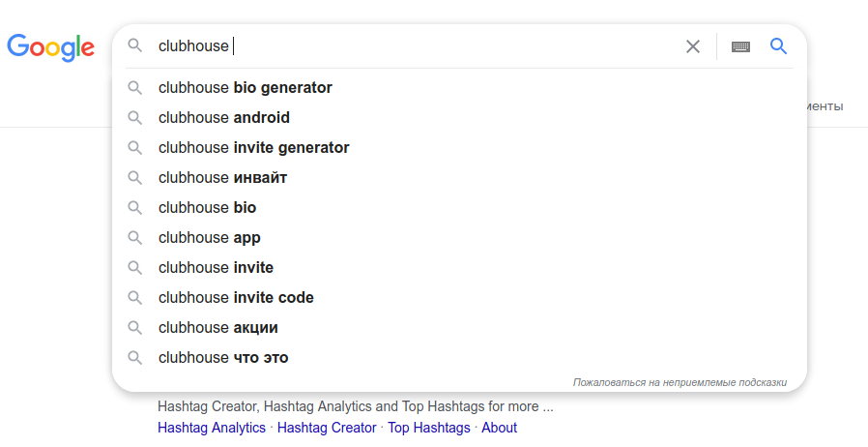Click magnifier icon beside "clubhouse bio generator"
Screen dimensions: 868x447
point(135,88)
